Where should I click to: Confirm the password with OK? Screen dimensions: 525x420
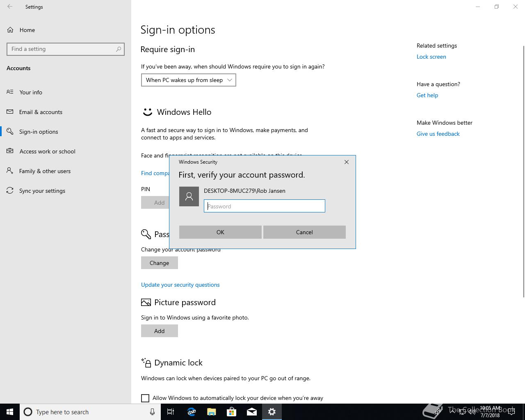coord(220,232)
